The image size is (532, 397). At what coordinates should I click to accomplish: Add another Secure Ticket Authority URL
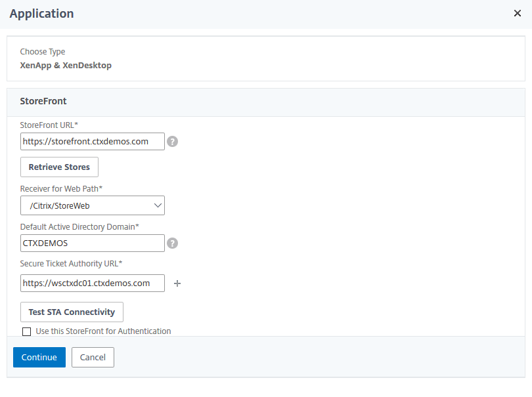click(x=176, y=283)
